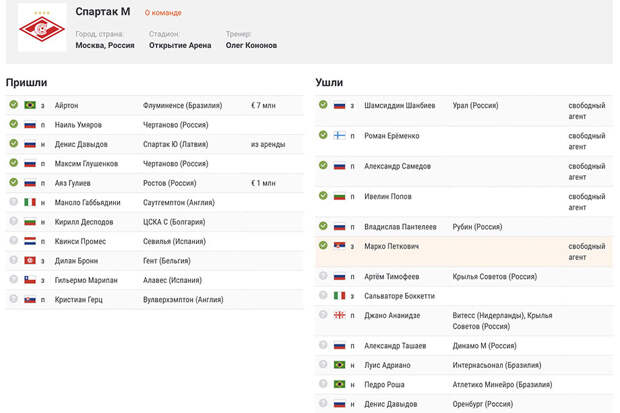Click the Bulgarian flag beside Ивелин Попов
Image resolution: width=620 pixels, height=413 pixels.
point(340,196)
